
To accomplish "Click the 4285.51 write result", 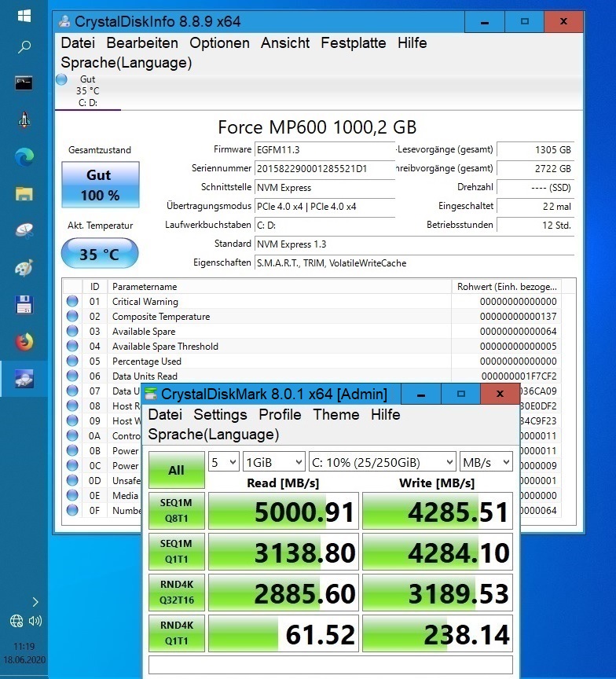I will point(438,511).
